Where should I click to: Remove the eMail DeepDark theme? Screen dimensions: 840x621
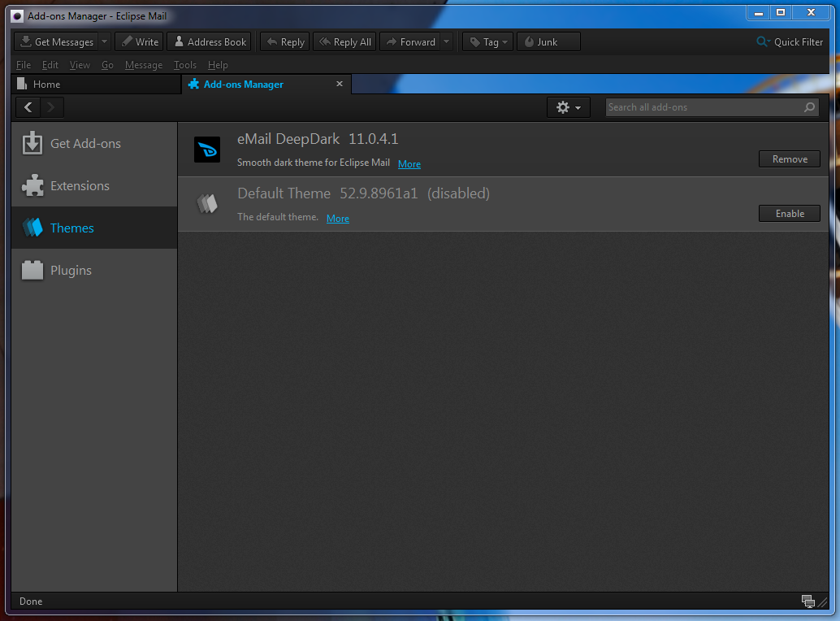pyautogui.click(x=789, y=159)
